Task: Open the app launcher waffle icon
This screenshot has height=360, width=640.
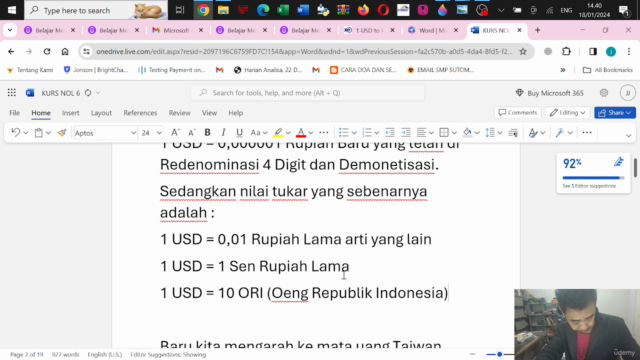Action: tap(11, 93)
